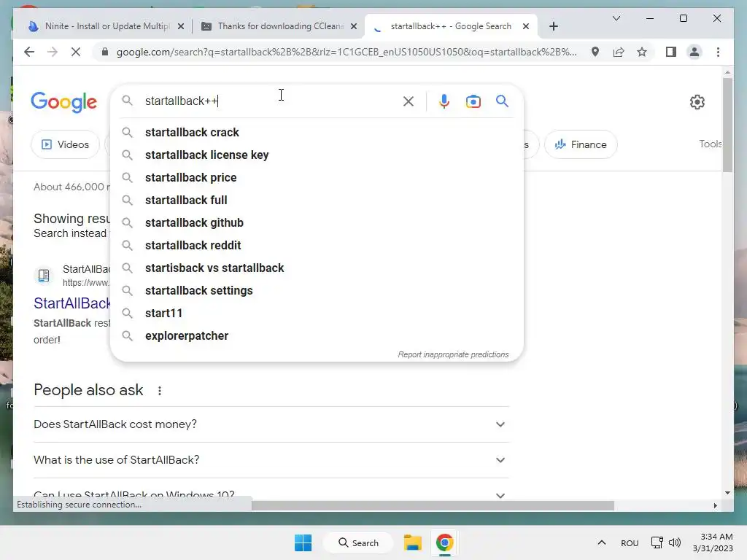Screen dimensions: 747x560
Task: Expand 'Does StartAllBack cost money?'
Action: tap(271, 424)
